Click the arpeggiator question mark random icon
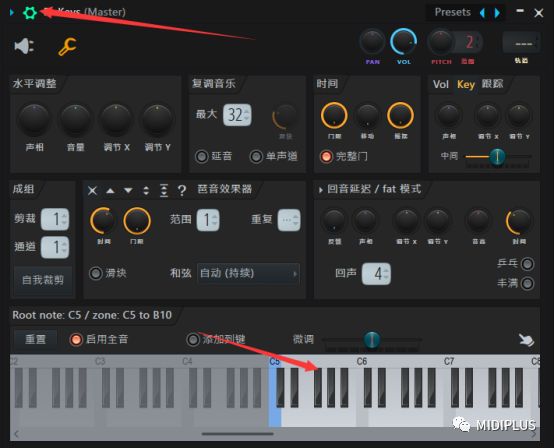This screenshot has width=554, height=448. point(182,191)
